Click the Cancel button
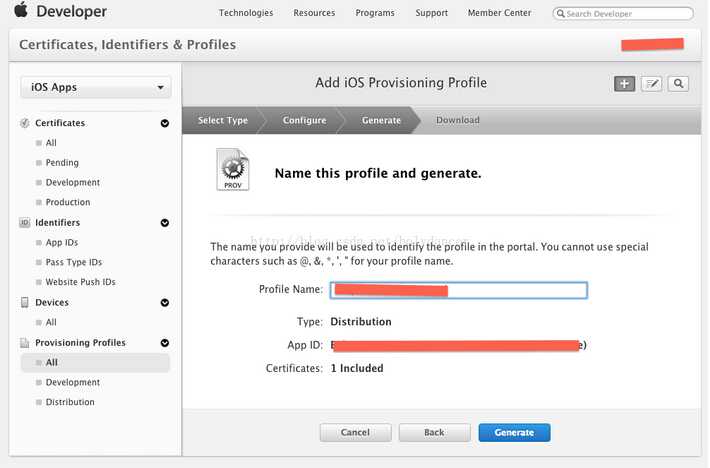This screenshot has height=468, width=710. (x=355, y=432)
